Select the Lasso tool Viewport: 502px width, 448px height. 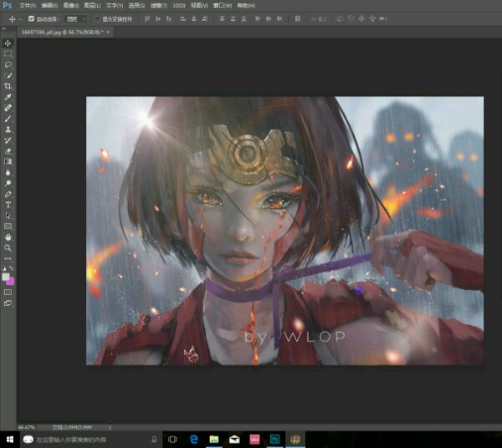pyautogui.click(x=8, y=64)
